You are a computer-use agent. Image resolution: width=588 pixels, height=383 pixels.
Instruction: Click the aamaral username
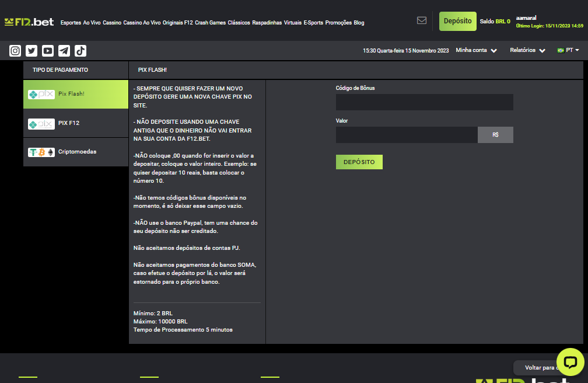click(526, 18)
